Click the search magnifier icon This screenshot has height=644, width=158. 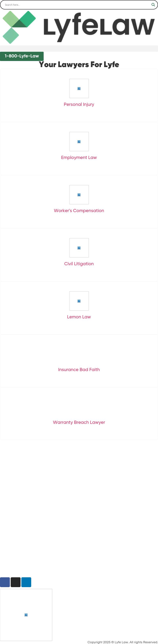pyautogui.click(x=153, y=5)
